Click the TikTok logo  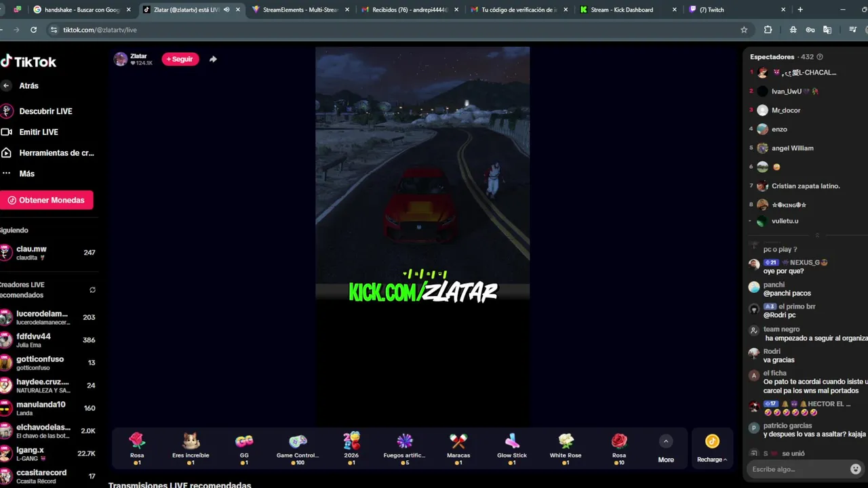pyautogui.click(x=28, y=62)
